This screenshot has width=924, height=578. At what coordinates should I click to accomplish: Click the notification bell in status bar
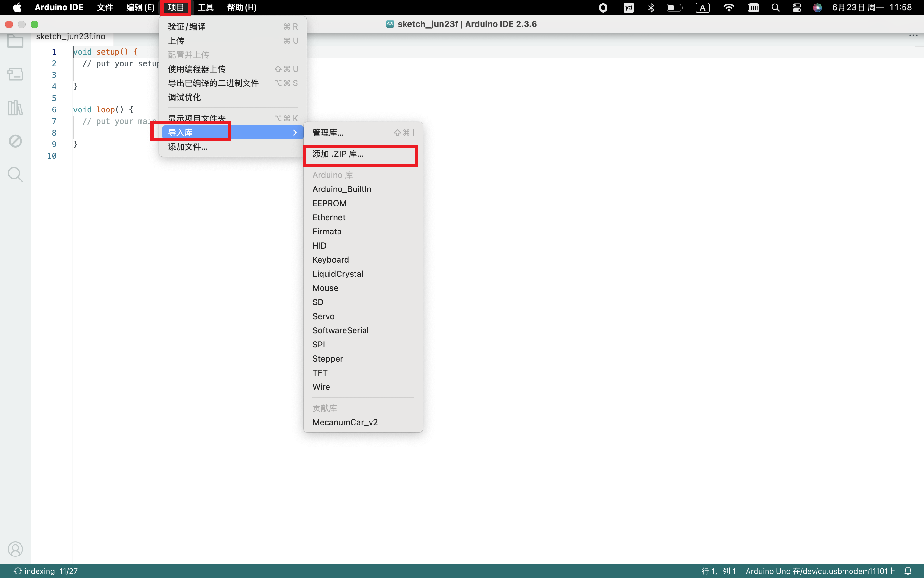[x=908, y=571]
